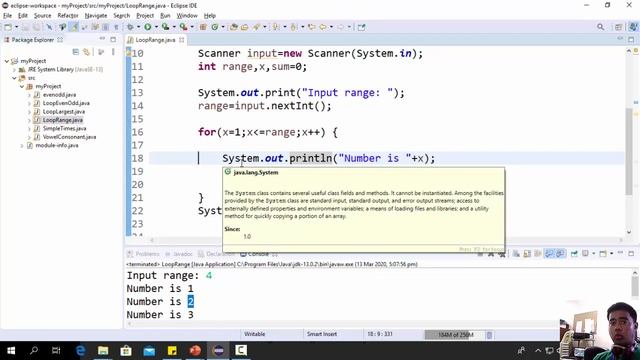Image resolution: width=640 pixels, height=360 pixels.
Task: Open dropdown arrow next to Run button
Action: point(156,27)
